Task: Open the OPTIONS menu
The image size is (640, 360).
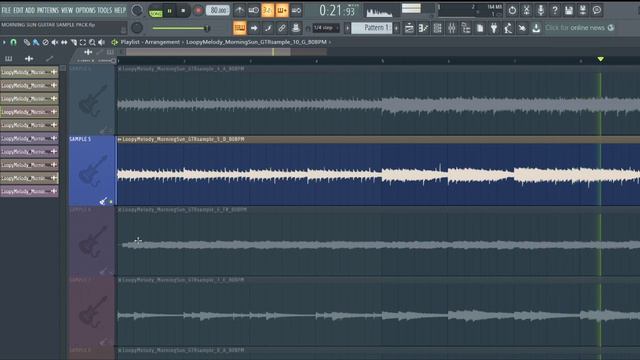Action: coord(85,10)
